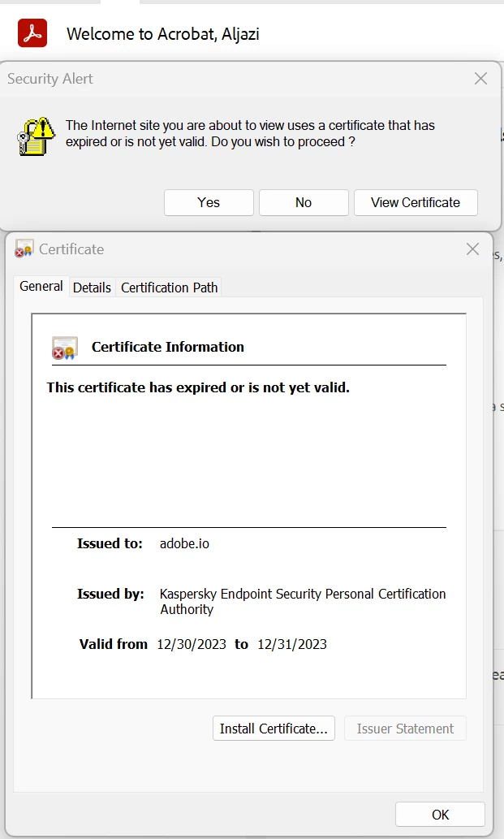Choose Yes to proceed
Screen dimensions: 504x839
(209, 202)
